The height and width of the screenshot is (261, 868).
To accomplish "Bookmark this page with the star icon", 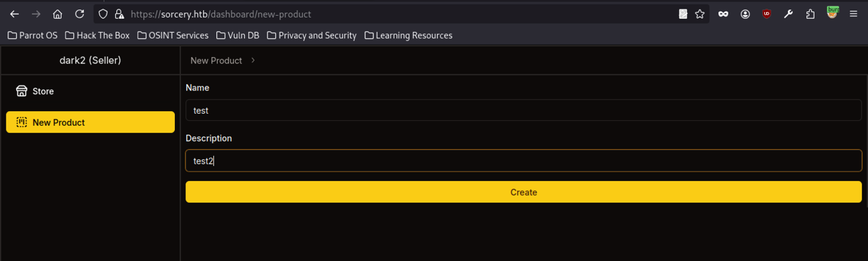I will 699,14.
